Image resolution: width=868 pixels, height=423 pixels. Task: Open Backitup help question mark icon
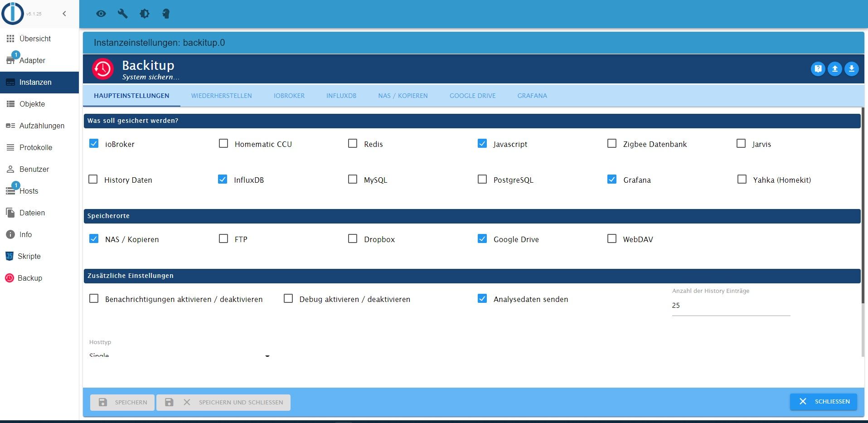[x=818, y=69]
